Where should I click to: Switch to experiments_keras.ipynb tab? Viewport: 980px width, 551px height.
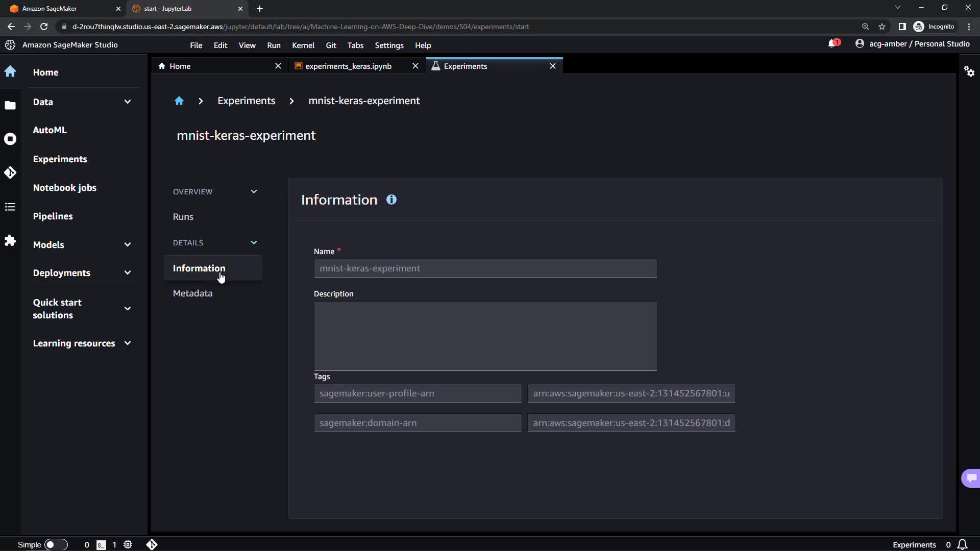click(348, 66)
